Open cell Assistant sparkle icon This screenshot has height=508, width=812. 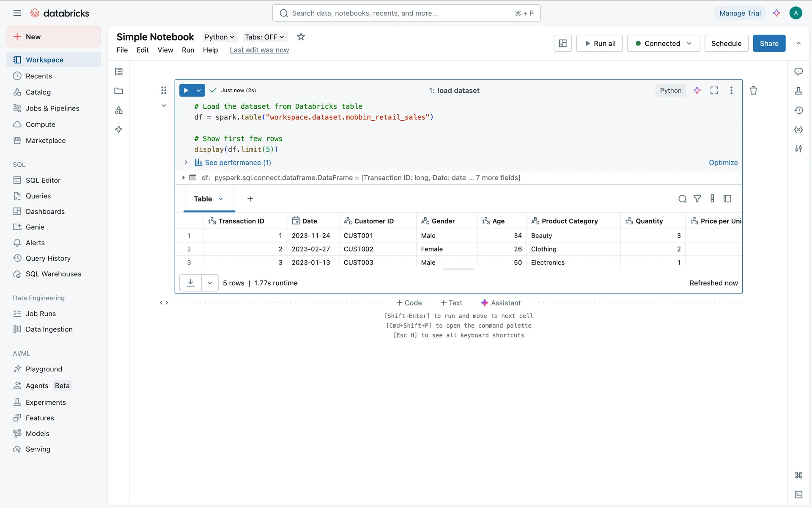(x=697, y=90)
